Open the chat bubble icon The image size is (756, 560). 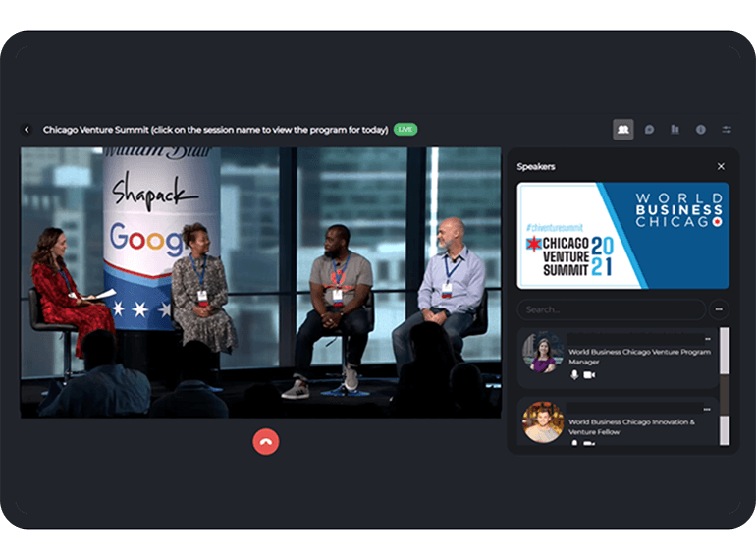tap(649, 130)
